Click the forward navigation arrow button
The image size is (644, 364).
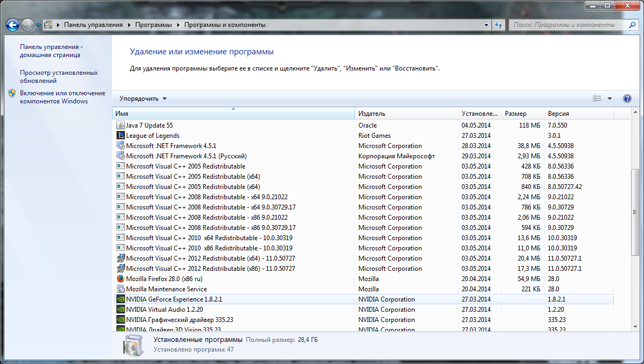coord(27,25)
